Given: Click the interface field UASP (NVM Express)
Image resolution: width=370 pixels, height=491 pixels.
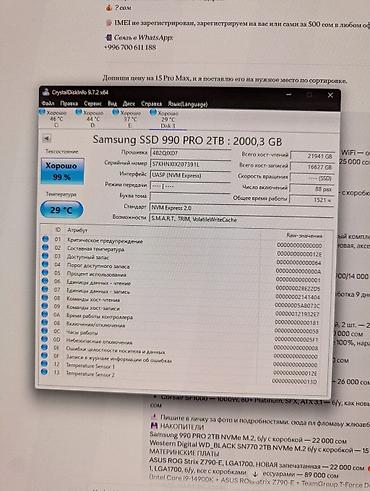Looking at the screenshot, I should [190, 175].
